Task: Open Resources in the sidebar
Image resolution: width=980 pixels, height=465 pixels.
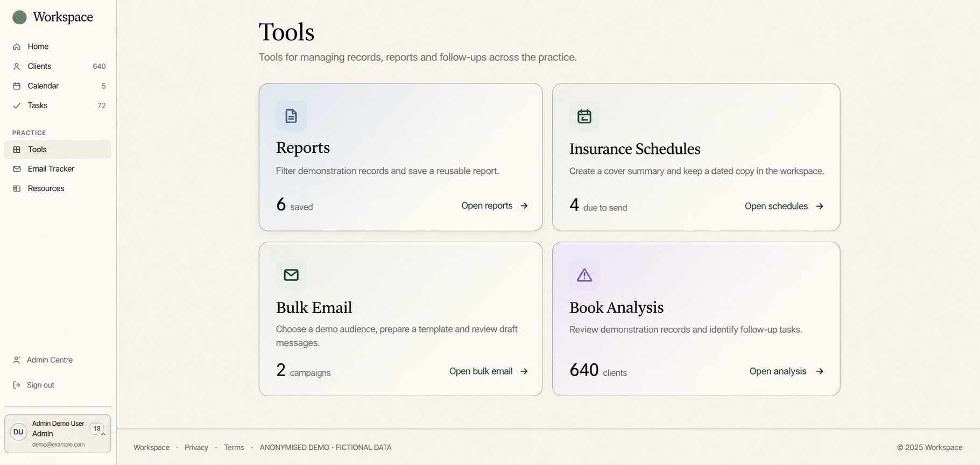Action: pyautogui.click(x=58, y=188)
